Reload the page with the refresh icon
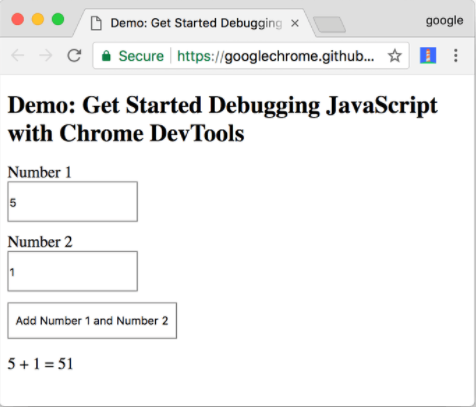This screenshot has width=476, height=407. 74,55
